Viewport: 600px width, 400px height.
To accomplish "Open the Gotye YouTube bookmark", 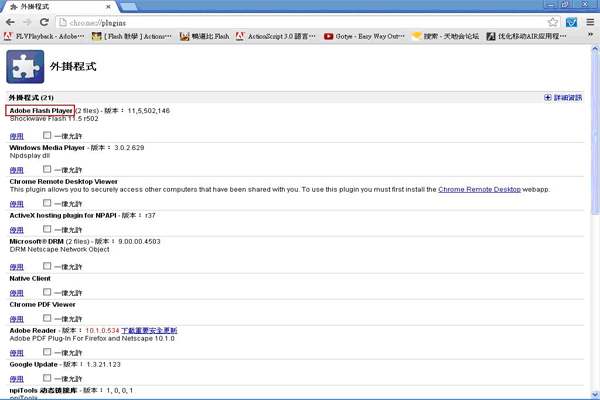I will point(365,36).
